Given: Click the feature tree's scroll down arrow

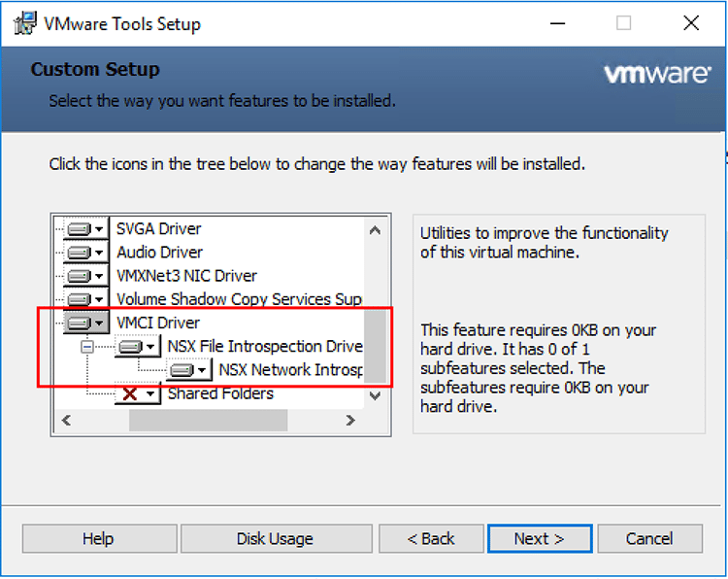Looking at the screenshot, I should (374, 397).
